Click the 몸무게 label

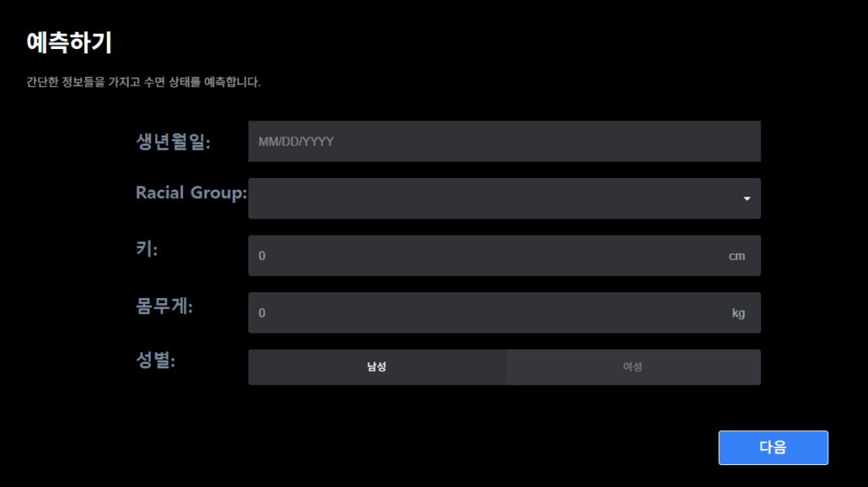(164, 307)
